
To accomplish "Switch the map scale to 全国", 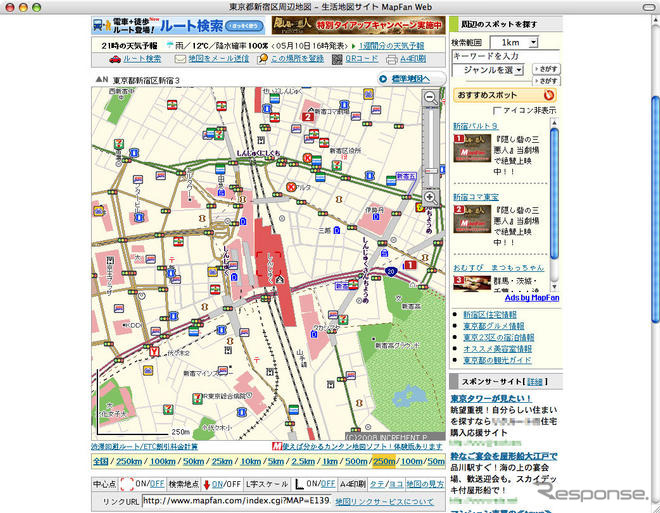I will coord(101,461).
